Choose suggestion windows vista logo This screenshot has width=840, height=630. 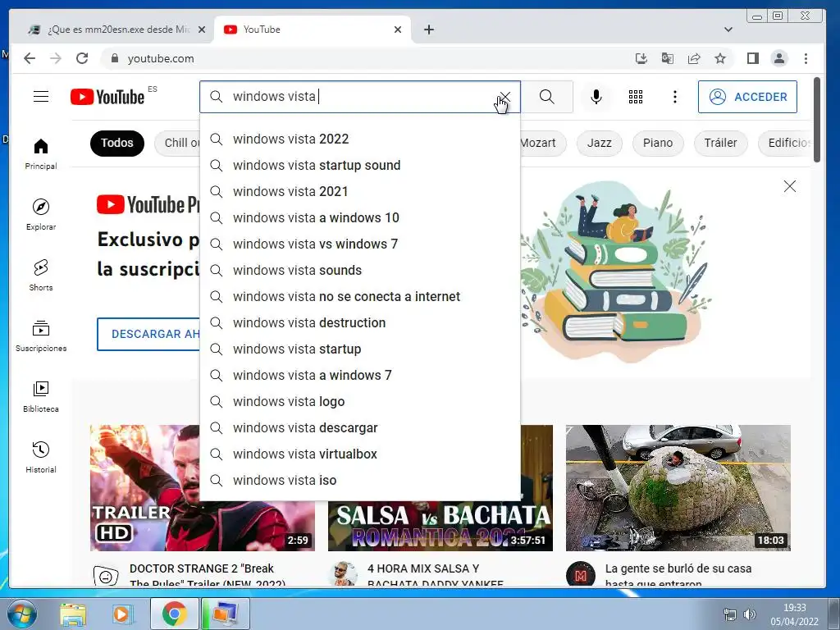coord(360,402)
